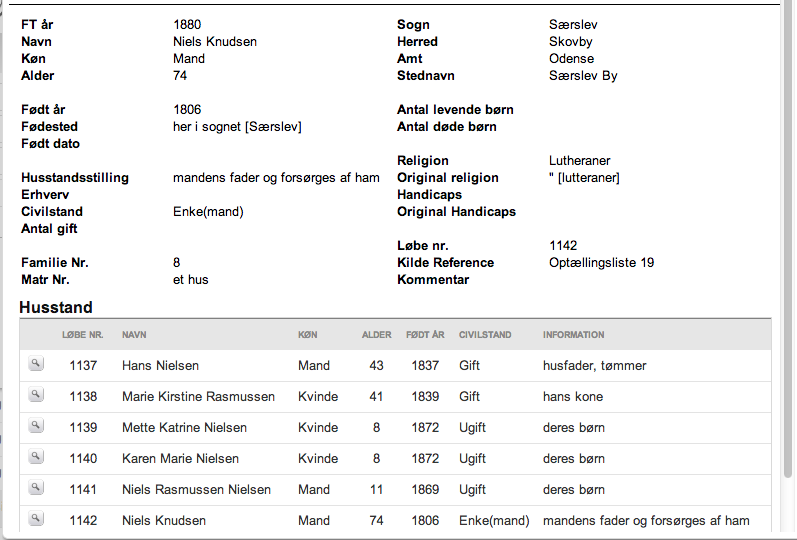Image resolution: width=797 pixels, height=540 pixels.
Task: Select the name Hans Nielsen in the table
Action: coord(160,366)
